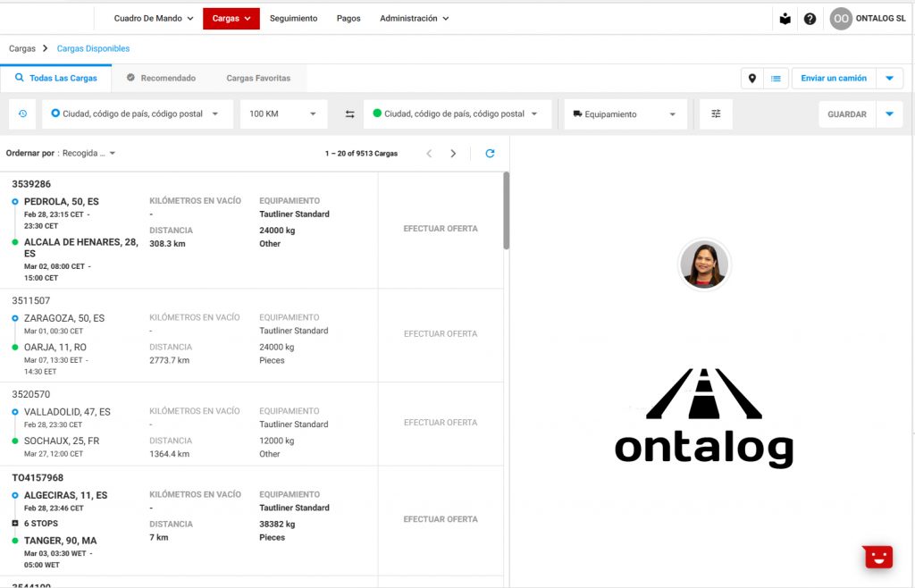Click the load list vertical scrollbar
Screen dimensions: 915x588
(507, 211)
